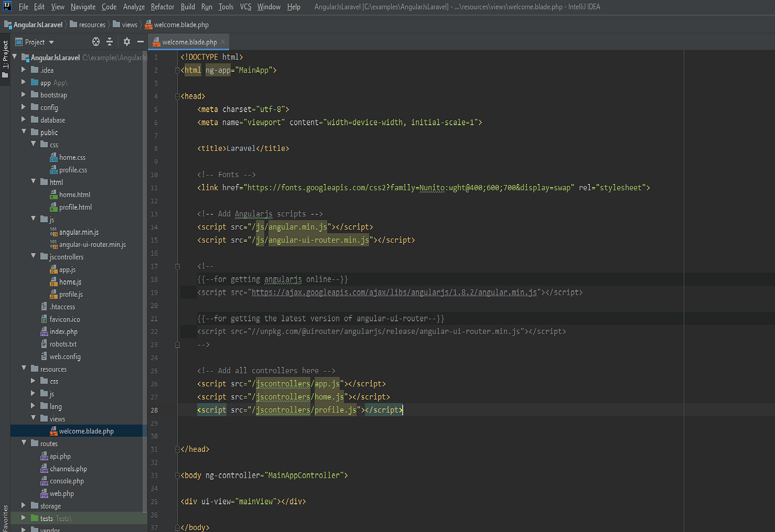This screenshot has height=532, width=775.
Task: Fold the head tag at gutter
Action: coord(177,96)
